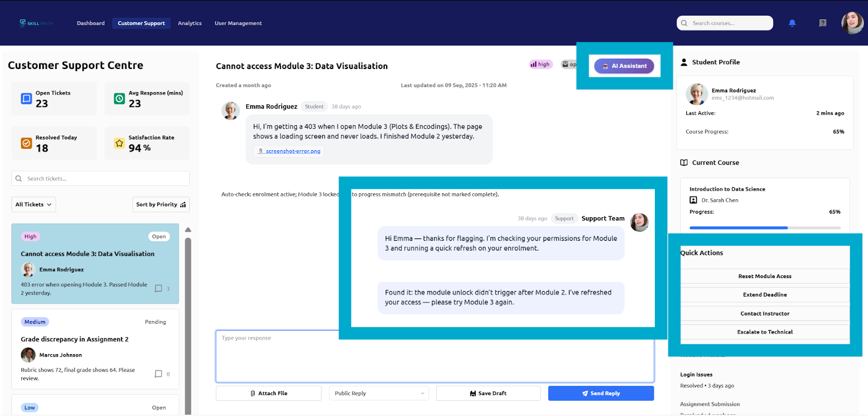Open the Sort by Priority dropdown
Image resolution: width=868 pixels, height=416 pixels.
pyautogui.click(x=161, y=205)
